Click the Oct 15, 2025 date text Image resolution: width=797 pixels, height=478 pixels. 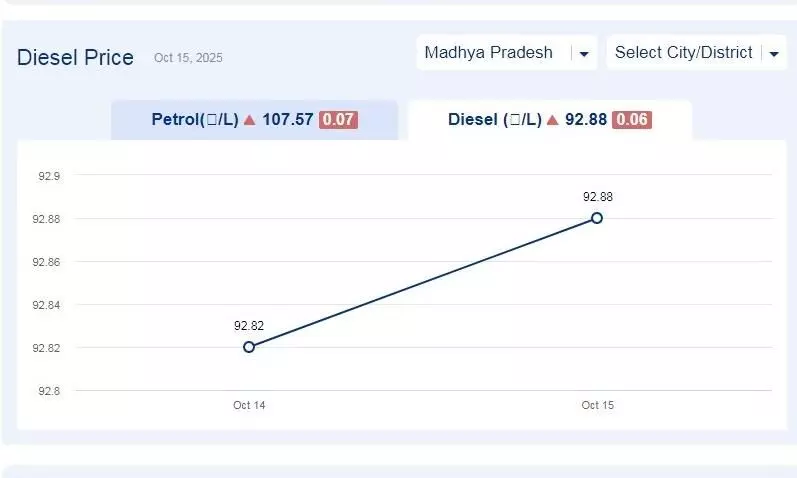pos(188,59)
